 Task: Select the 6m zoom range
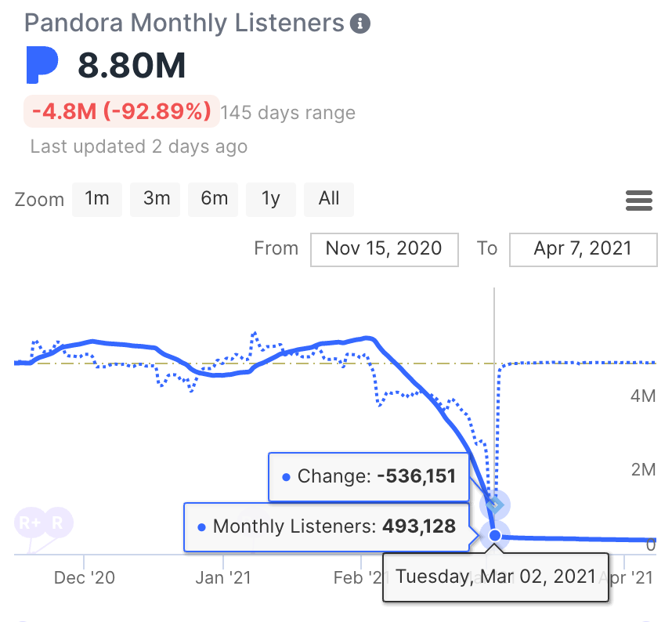click(x=214, y=199)
